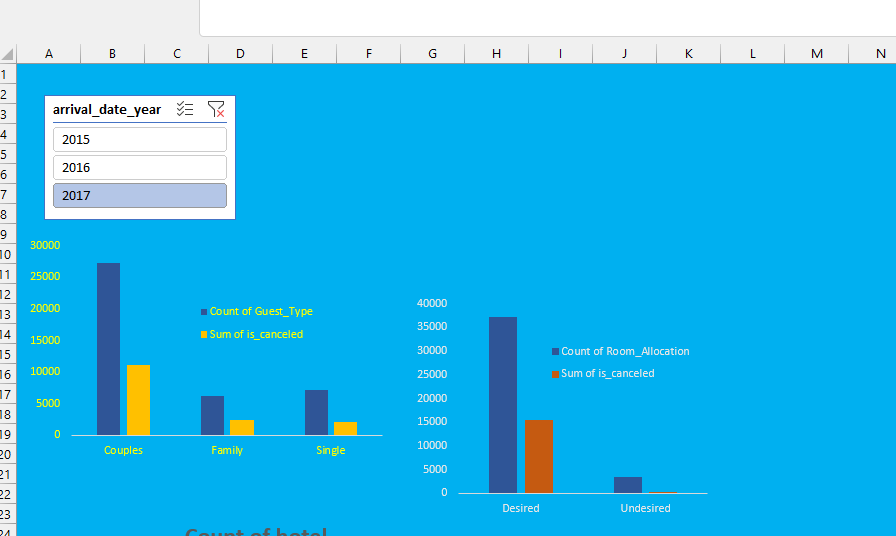Image resolution: width=896 pixels, height=536 pixels.
Task: Click the 40000 axis value in room chart
Action: coord(432,303)
